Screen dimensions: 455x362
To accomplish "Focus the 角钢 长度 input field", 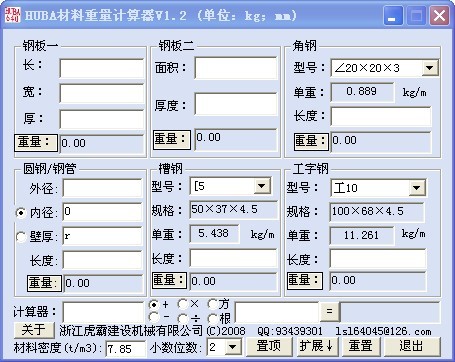I will click(x=381, y=116).
